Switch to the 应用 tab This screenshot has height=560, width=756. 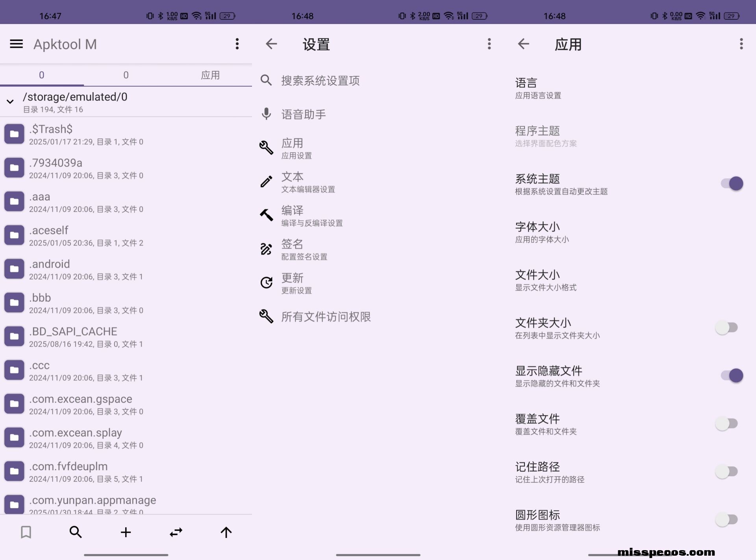pyautogui.click(x=210, y=75)
